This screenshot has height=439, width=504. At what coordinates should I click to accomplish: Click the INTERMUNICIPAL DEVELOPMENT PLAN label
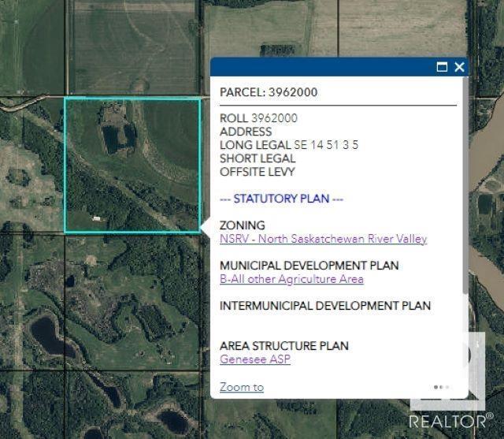(x=324, y=306)
